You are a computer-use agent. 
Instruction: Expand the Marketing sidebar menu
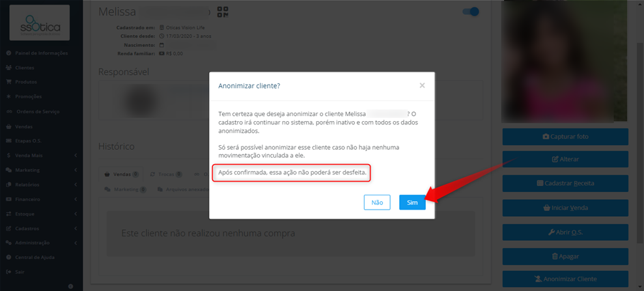(41, 170)
